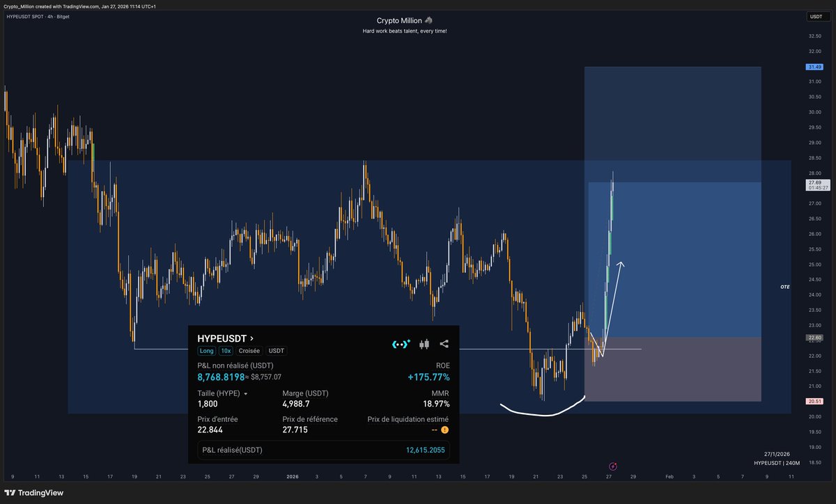Toggle the Croisée margin mode badge
The height and width of the screenshot is (504, 836).
coord(249,351)
